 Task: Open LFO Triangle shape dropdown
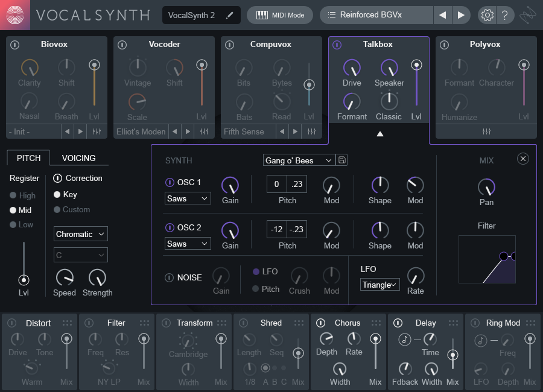[x=380, y=285]
